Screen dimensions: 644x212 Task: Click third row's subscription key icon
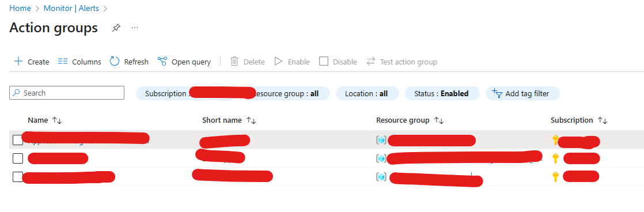pyautogui.click(x=555, y=177)
